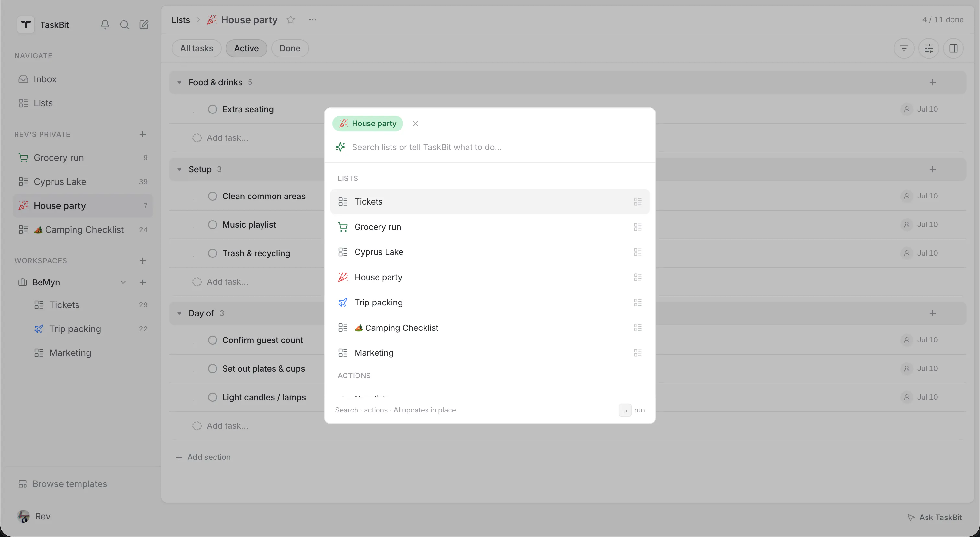Open the notifications bell
This screenshot has height=537, width=980.
coord(105,25)
